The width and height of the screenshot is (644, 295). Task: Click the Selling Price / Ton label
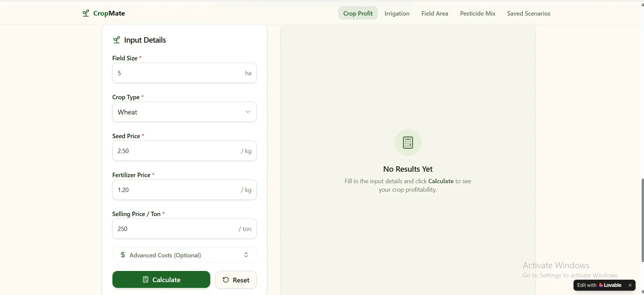(136, 214)
